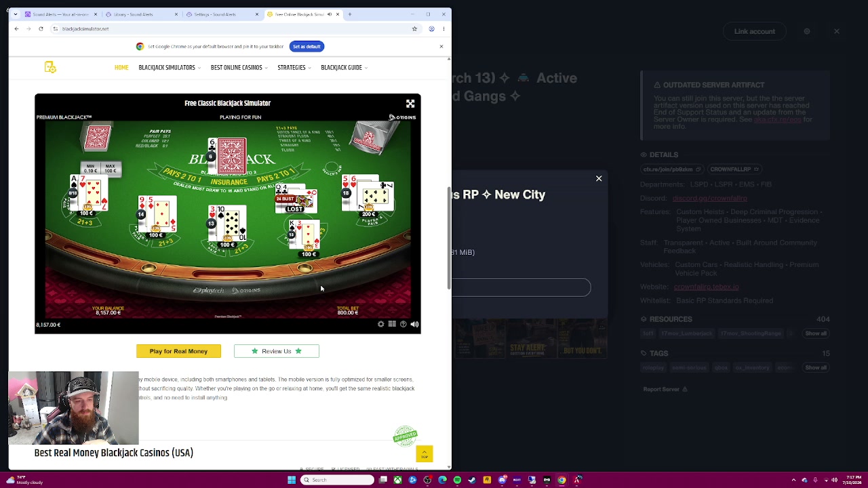Open the Windows Start menu

coord(292,480)
